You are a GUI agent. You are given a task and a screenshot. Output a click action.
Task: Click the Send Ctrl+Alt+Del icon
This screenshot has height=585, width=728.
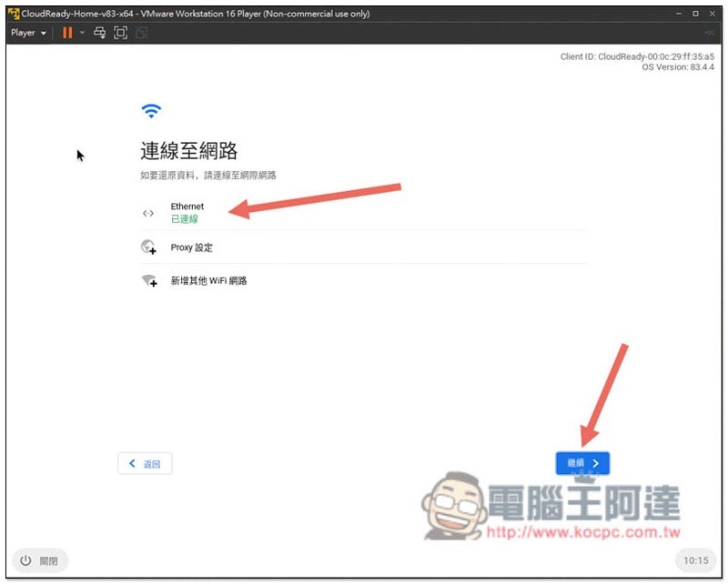point(98,33)
